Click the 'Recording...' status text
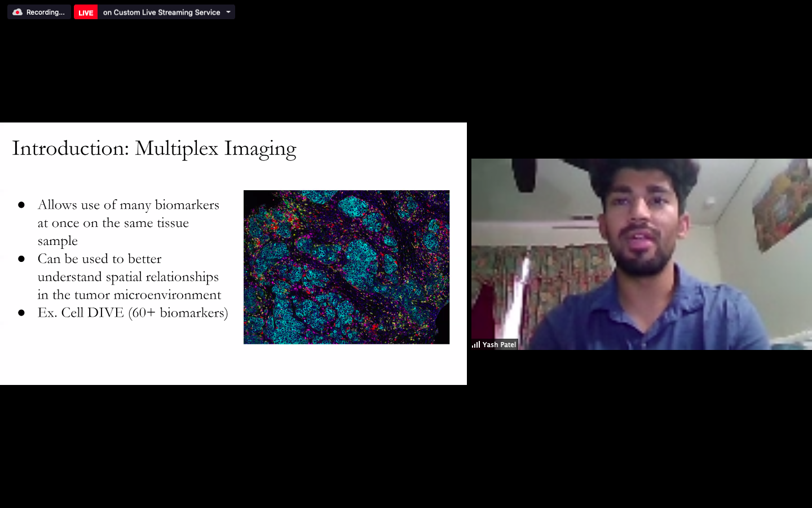This screenshot has width=812, height=508. pos(45,12)
